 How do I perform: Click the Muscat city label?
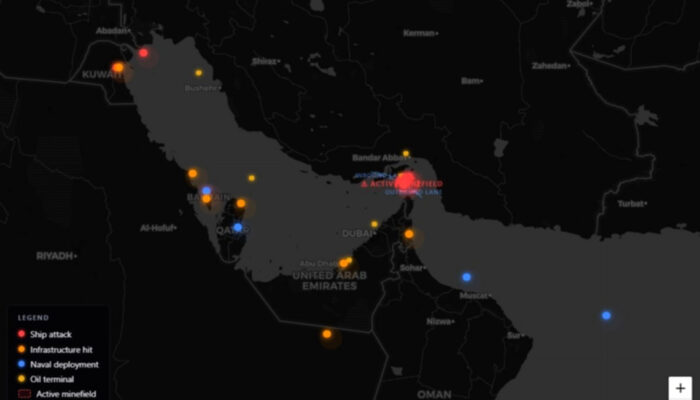(475, 296)
